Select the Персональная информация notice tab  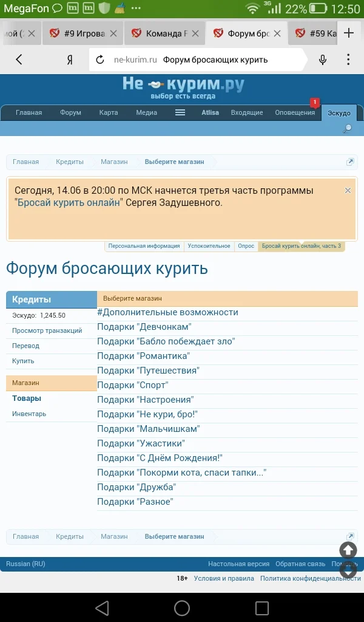[144, 246]
